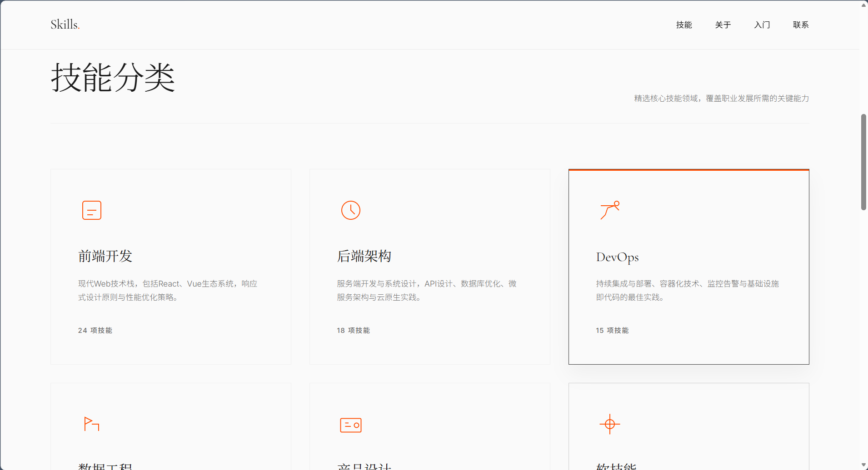This screenshot has height=470, width=868.
Task: Click the page vertical scrollbar thumb
Action: 863,162
